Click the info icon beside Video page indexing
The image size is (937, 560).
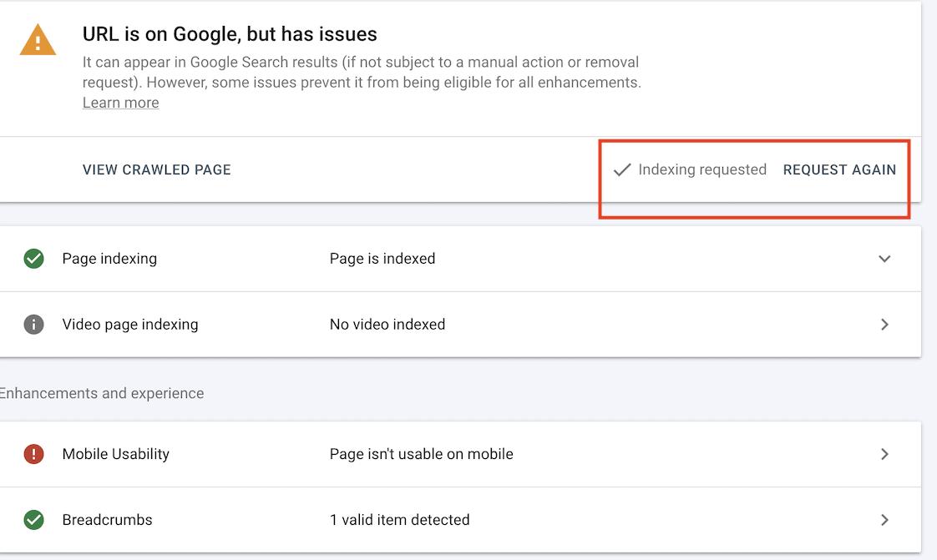coord(34,324)
